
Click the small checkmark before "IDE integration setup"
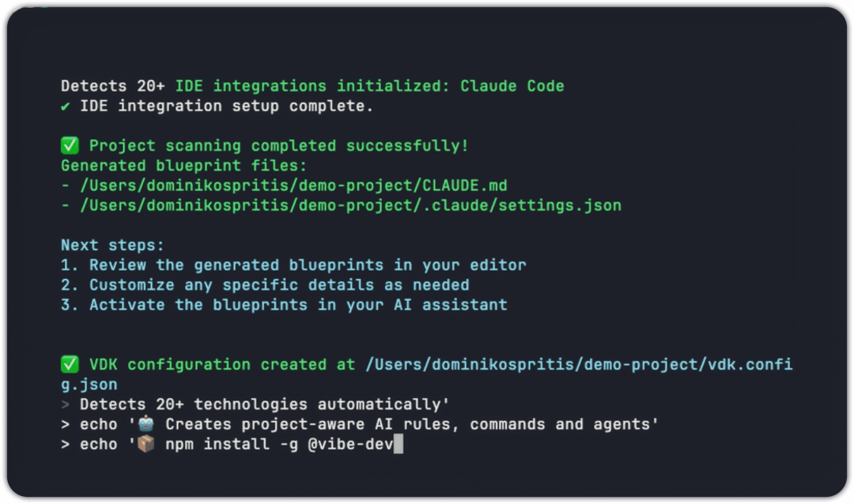[x=65, y=106]
